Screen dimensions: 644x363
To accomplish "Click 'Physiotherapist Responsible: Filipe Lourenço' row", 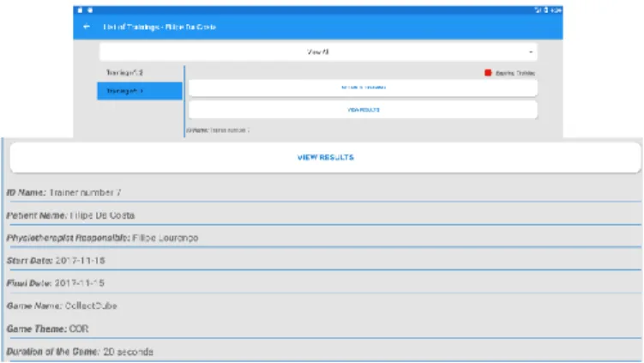I will point(102,238).
